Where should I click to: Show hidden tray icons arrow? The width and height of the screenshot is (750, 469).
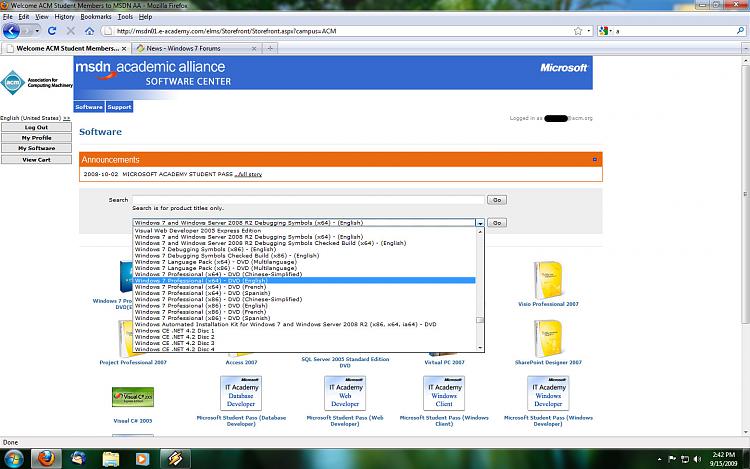point(660,459)
